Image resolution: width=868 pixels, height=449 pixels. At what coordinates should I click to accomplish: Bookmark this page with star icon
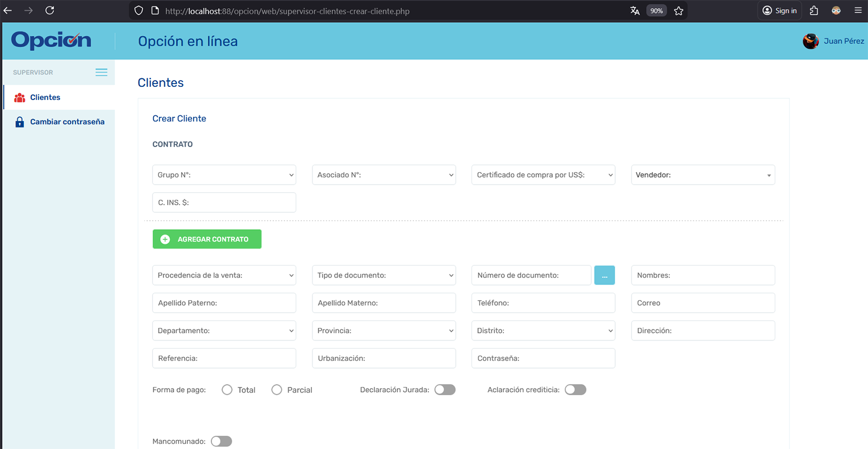pos(679,11)
